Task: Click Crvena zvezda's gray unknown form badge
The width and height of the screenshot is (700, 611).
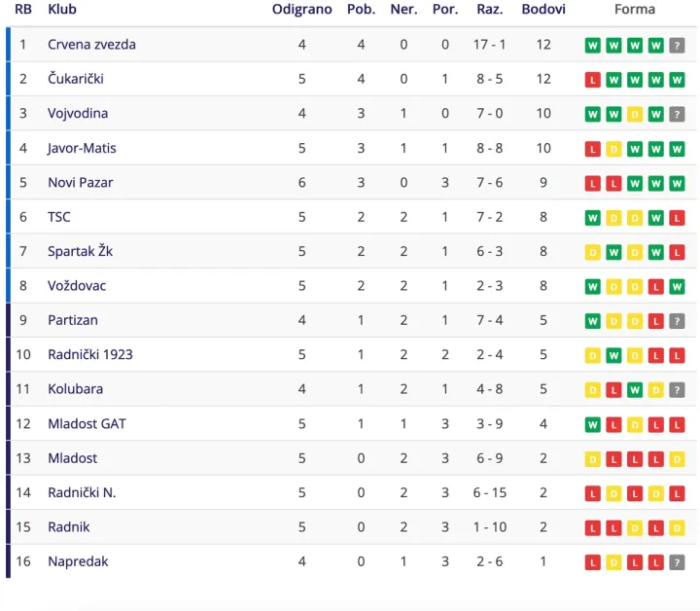Action: [677, 45]
